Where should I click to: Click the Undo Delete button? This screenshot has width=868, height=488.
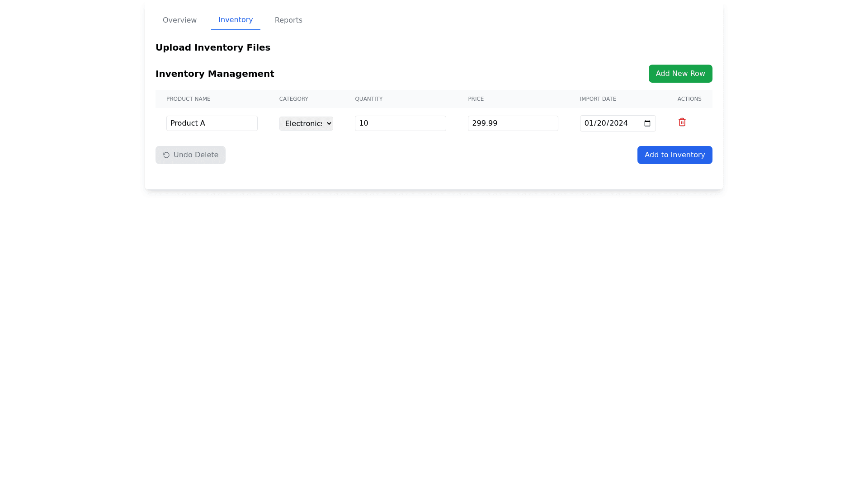tap(190, 155)
